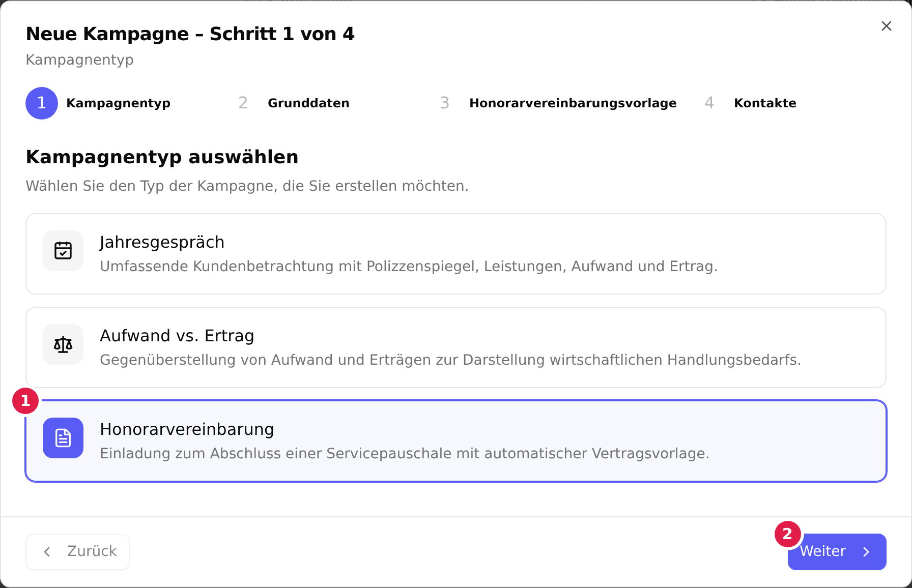Click step number 4 indicator
The height and width of the screenshot is (588, 912).
709,103
